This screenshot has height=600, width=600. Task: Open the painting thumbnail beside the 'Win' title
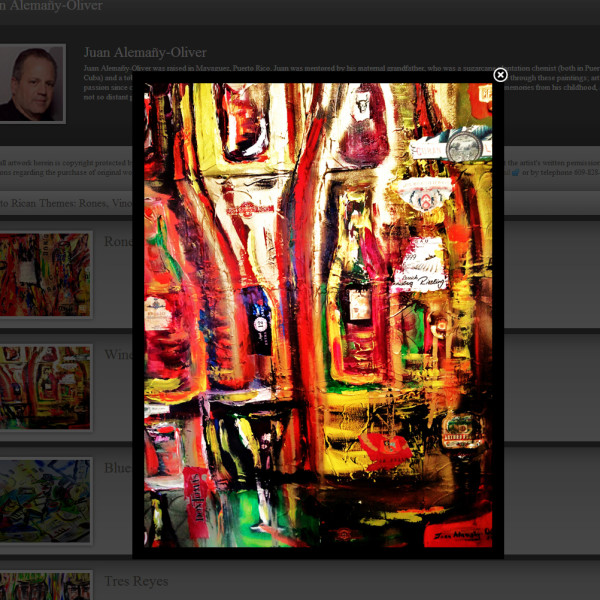pos(45,387)
